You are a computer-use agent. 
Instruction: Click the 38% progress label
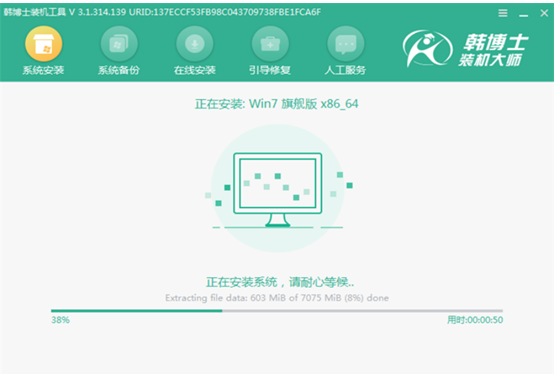coord(60,320)
